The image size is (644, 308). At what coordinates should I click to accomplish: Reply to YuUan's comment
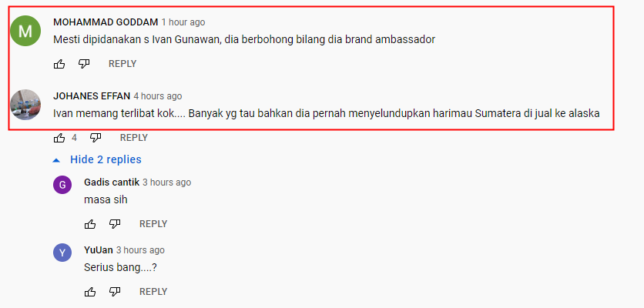coord(153,292)
